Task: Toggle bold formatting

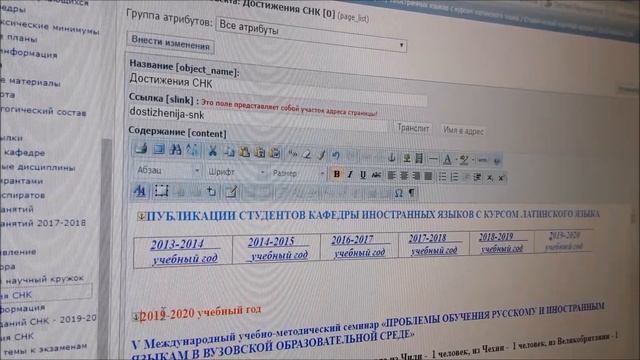Action: (x=336, y=174)
